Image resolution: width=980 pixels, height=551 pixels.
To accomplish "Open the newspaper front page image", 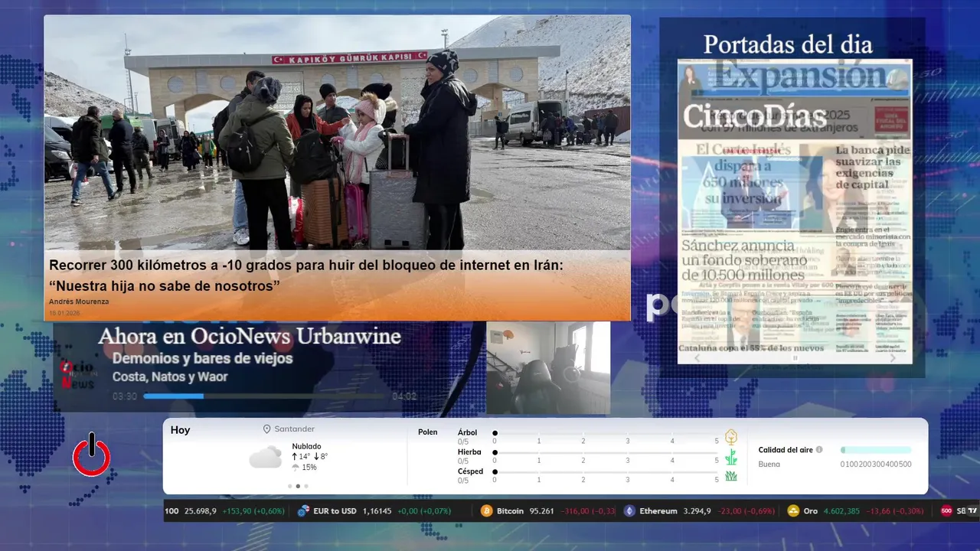I will click(x=795, y=211).
